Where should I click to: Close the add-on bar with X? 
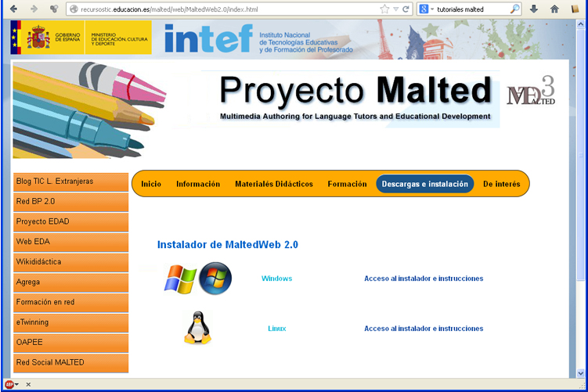pos(28,384)
